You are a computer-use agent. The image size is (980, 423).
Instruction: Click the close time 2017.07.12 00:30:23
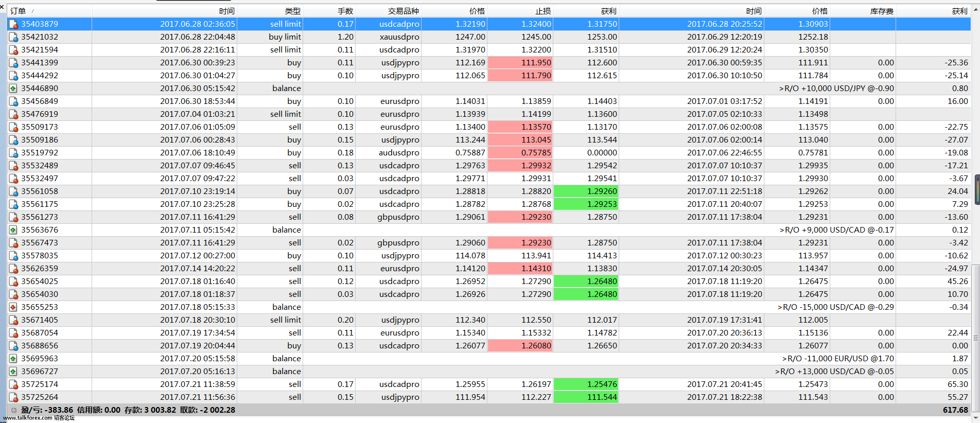(725, 256)
